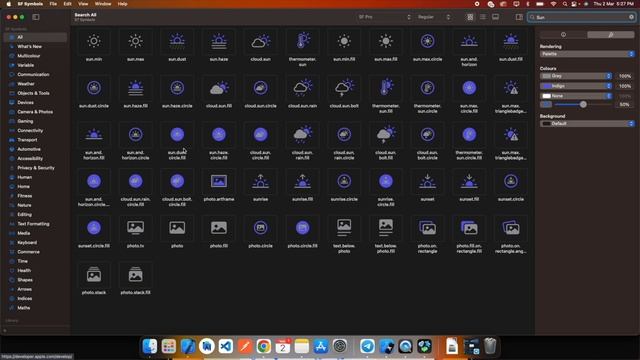Open the Edit menu

coord(67,4)
